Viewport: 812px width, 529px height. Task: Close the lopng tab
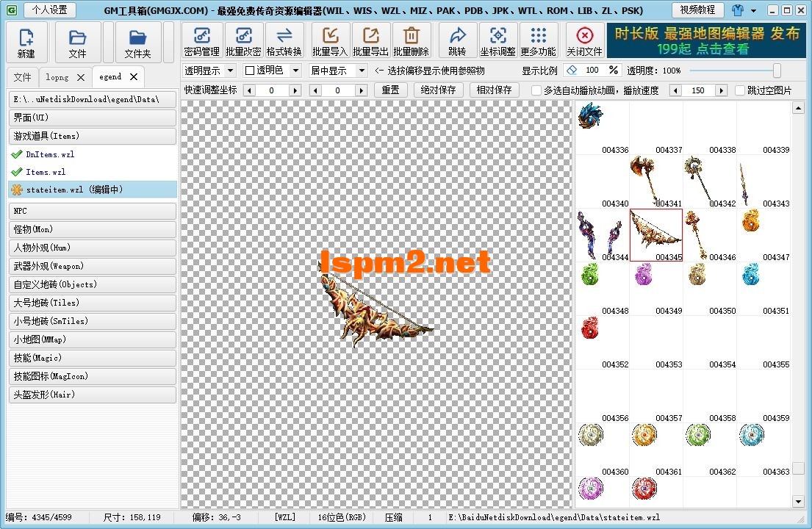81,77
